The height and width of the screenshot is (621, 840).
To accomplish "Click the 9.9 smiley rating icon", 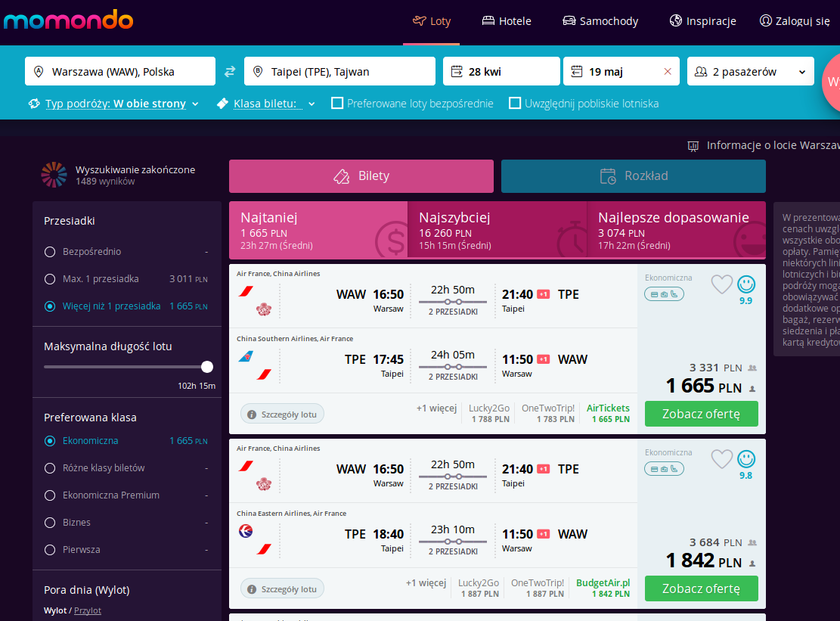I will (745, 284).
